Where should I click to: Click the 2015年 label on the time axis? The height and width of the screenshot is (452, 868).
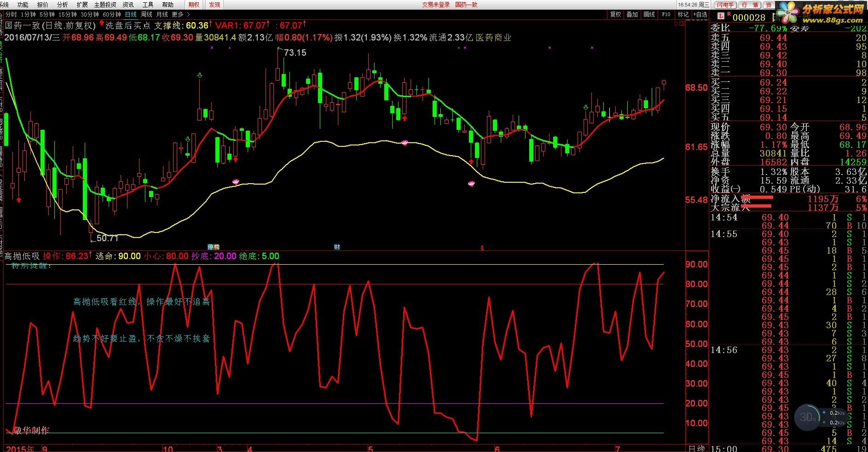point(20,448)
